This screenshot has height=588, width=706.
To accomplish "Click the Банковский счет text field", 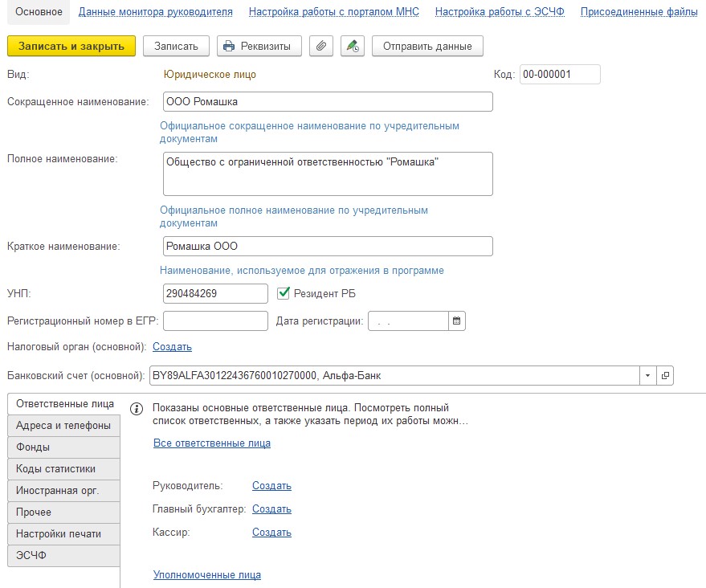I will pos(394,375).
